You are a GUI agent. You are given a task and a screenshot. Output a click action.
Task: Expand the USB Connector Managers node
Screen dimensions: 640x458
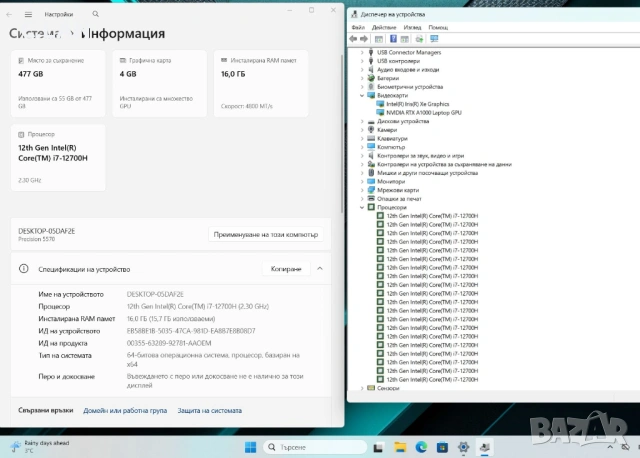coord(362,52)
